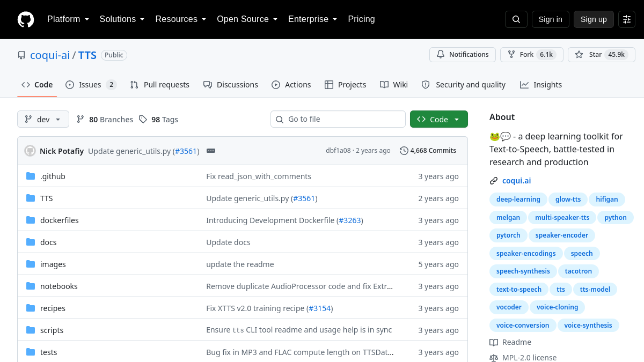Screen dimensions: 644x362
Task: Click the .github folder icon
Action: coord(31,176)
